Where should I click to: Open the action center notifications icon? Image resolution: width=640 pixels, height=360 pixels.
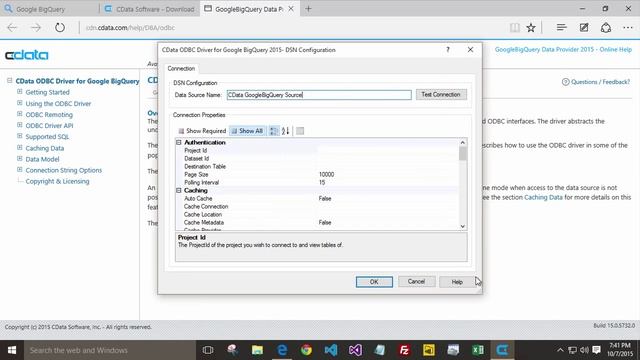[x=597, y=350]
